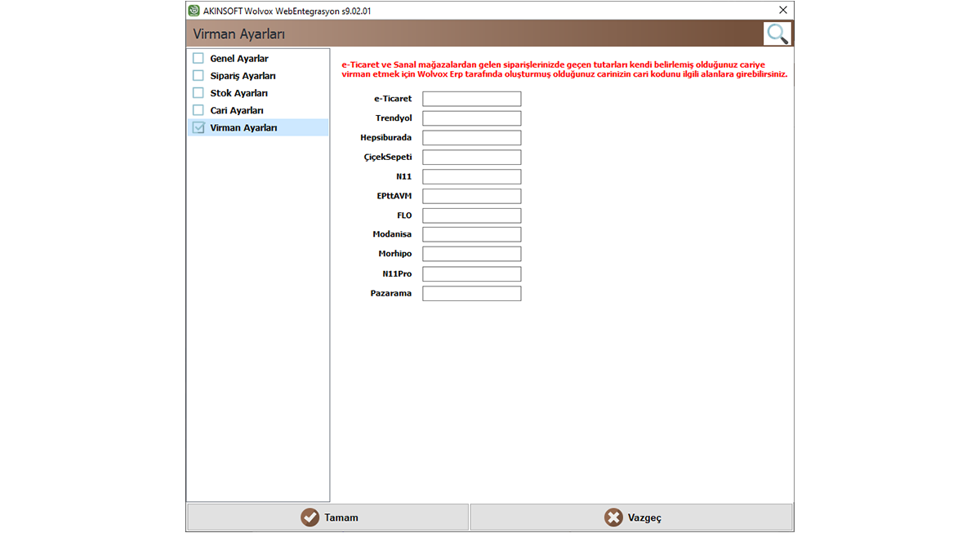Viewport: 980px width, 533px height.
Task: Click the ÇiçekSepeti input field
Action: tap(471, 158)
